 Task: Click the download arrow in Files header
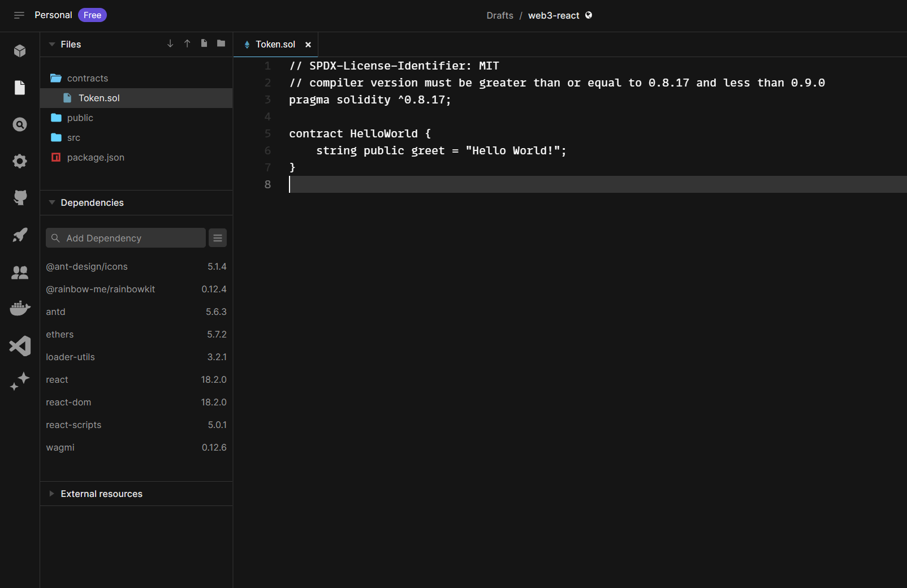coord(170,44)
